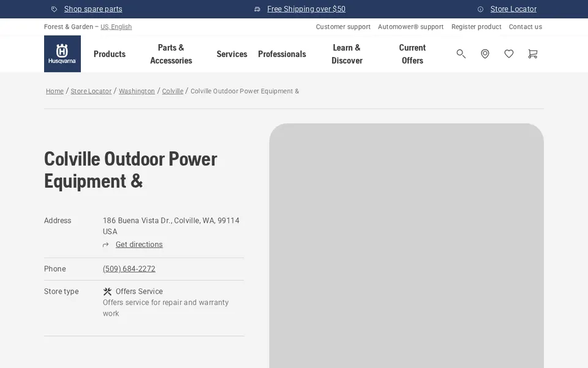This screenshot has height=368, width=588.
Task: Click the store locator pin icon
Action: coord(485,54)
